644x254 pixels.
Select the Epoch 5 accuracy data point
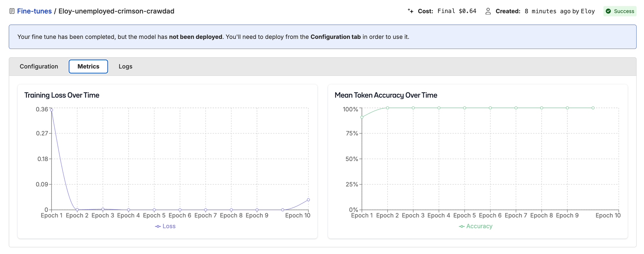(464, 108)
